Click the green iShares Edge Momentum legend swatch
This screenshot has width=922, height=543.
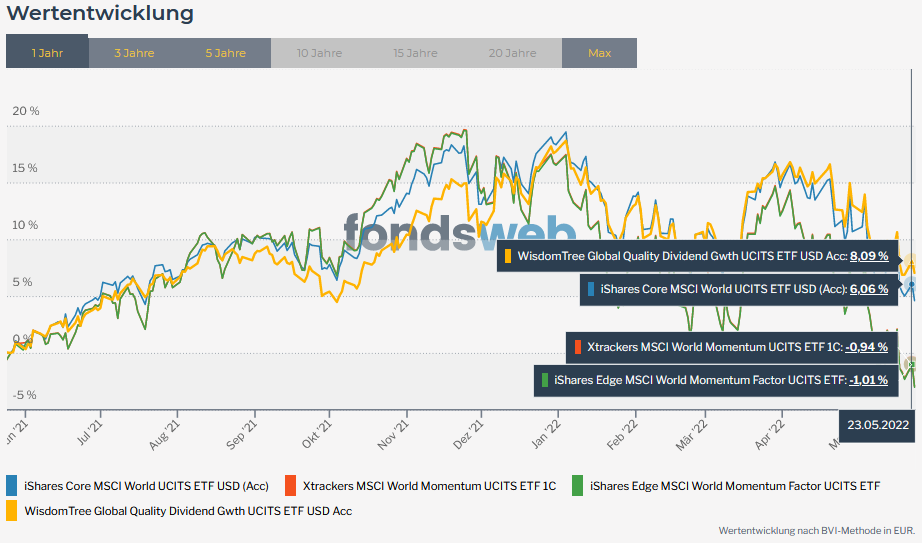[577, 486]
